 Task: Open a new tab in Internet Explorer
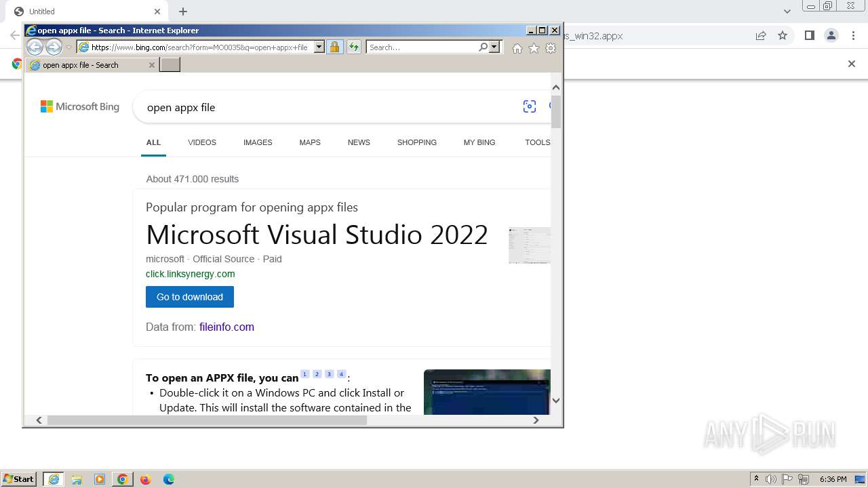coord(170,65)
